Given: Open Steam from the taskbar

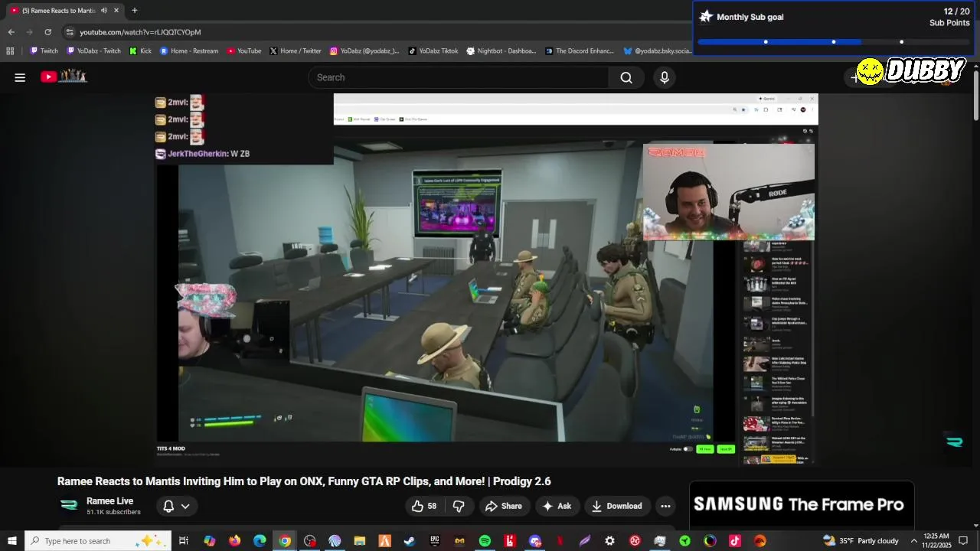Looking at the screenshot, I should [410, 541].
